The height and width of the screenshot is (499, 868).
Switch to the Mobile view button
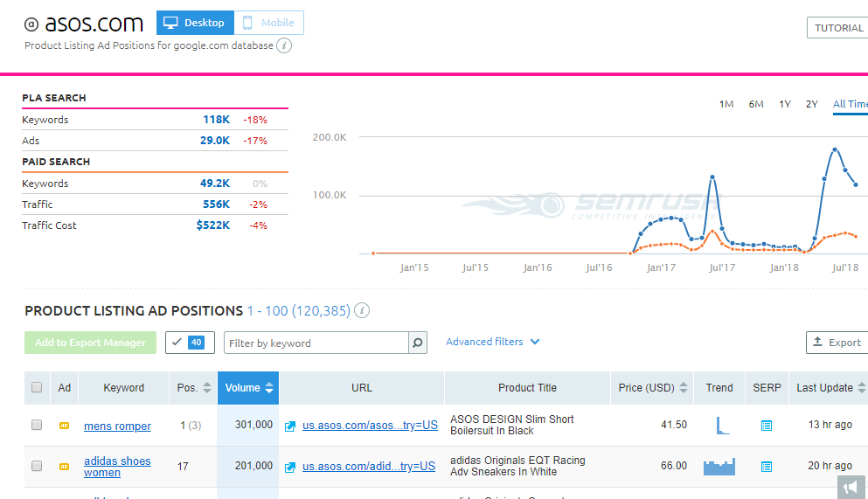269,23
